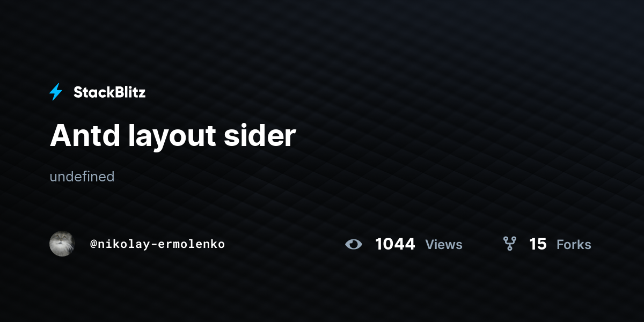Click the 15 fork count number
Image resolution: width=644 pixels, height=322 pixels.
[x=538, y=244]
